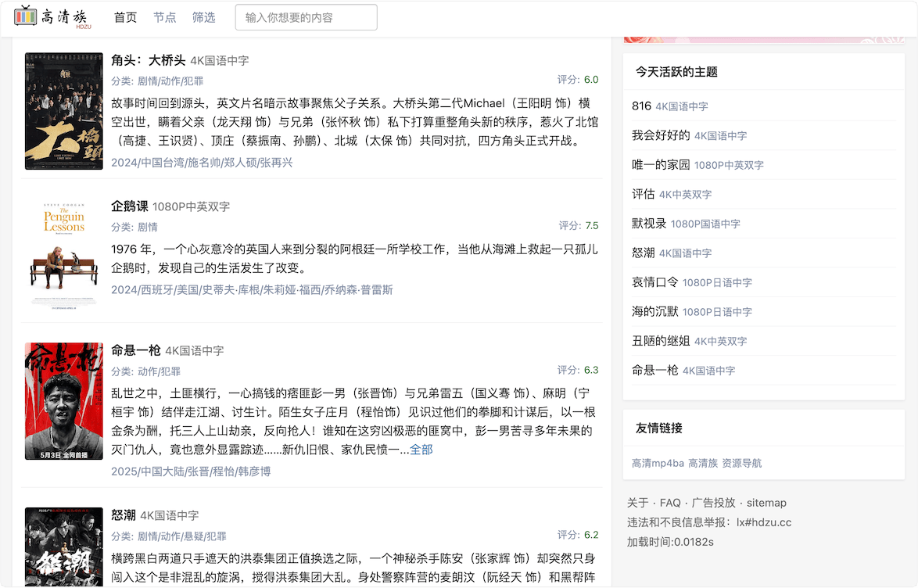
Task: Open the sitemap footer link
Action: [x=766, y=503]
